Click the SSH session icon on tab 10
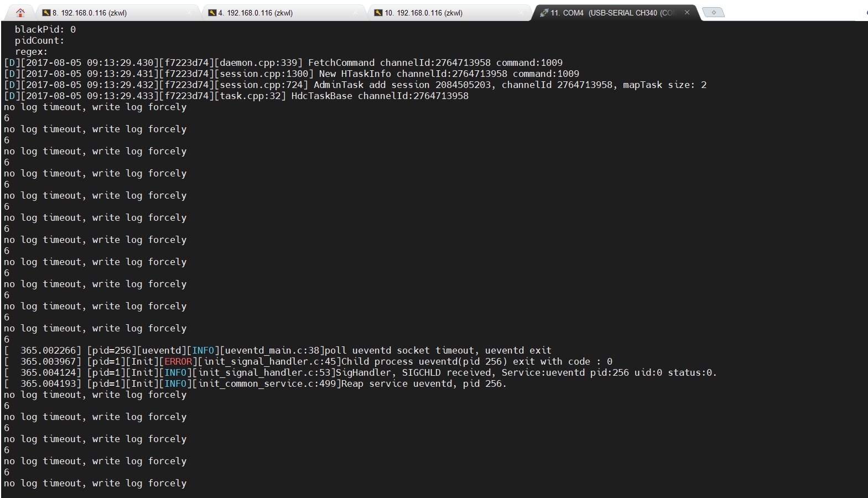Viewport: 868px width, 498px height. click(378, 13)
